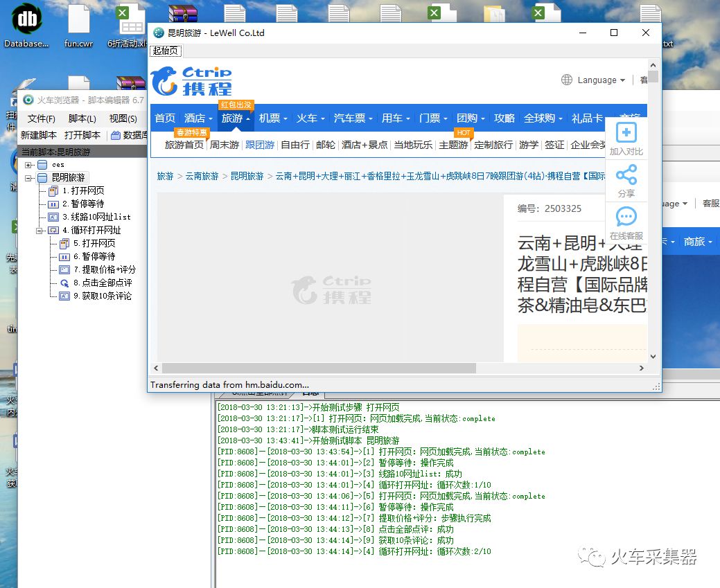
Task: Open the 视图(S) menu
Action: tap(123, 119)
